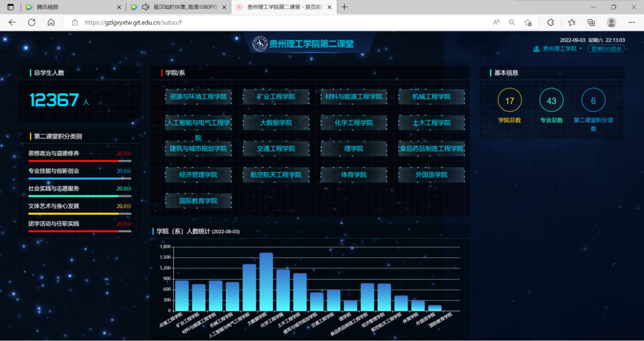Click the browser home icon
The width and height of the screenshot is (644, 341).
(51, 22)
